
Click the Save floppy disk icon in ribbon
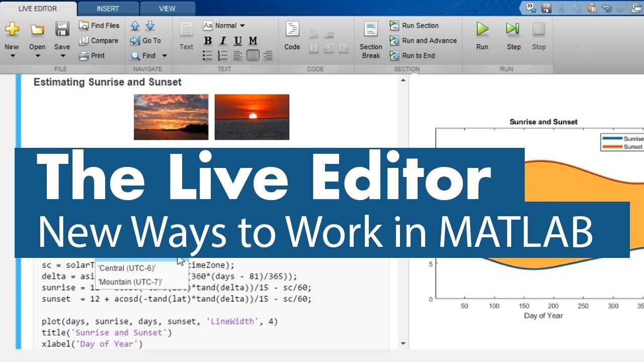62,29
